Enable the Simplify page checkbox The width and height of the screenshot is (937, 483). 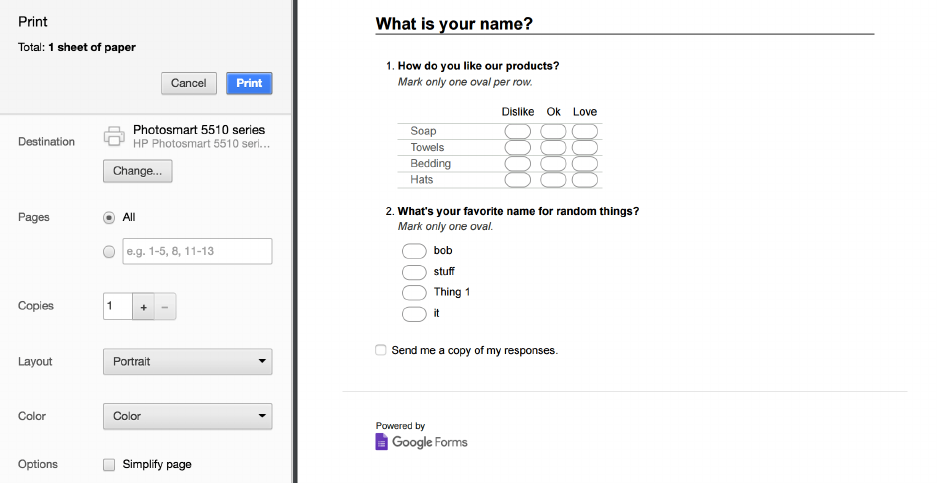109,465
